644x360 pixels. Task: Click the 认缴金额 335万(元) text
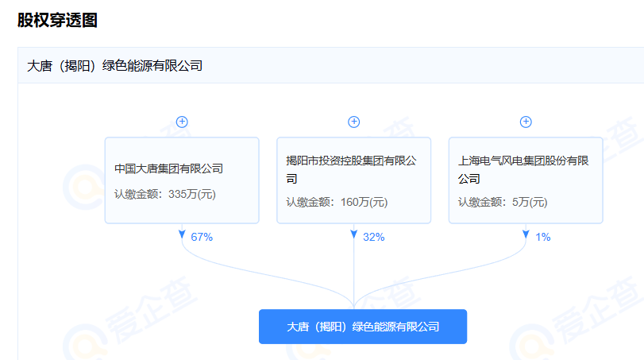pyautogui.click(x=164, y=194)
